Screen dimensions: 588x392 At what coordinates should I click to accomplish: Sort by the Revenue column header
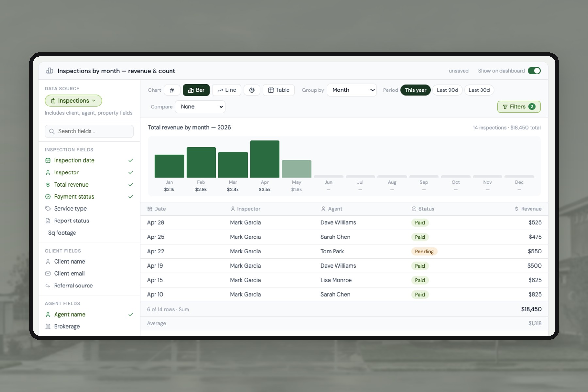[528, 209]
